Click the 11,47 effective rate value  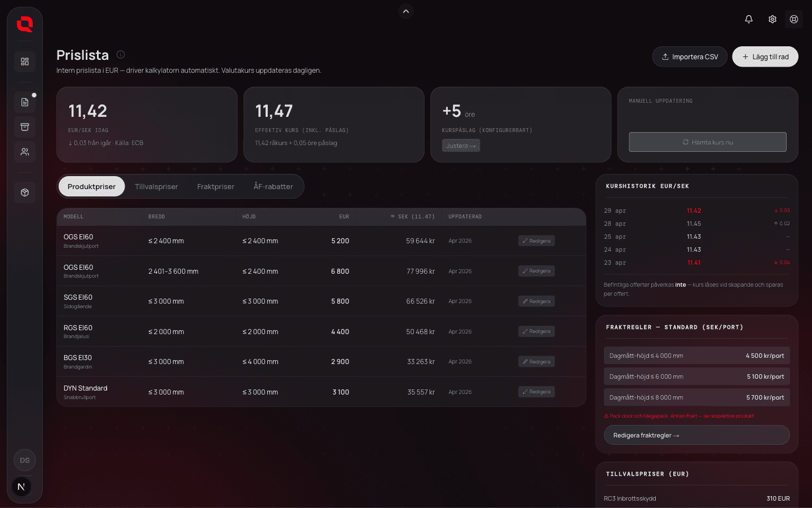pos(274,111)
